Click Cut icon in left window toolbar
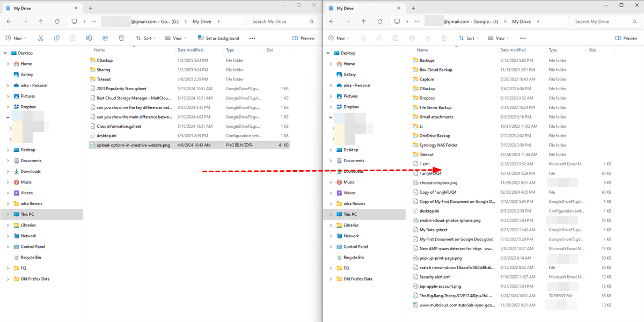The image size is (644, 322). [x=40, y=38]
